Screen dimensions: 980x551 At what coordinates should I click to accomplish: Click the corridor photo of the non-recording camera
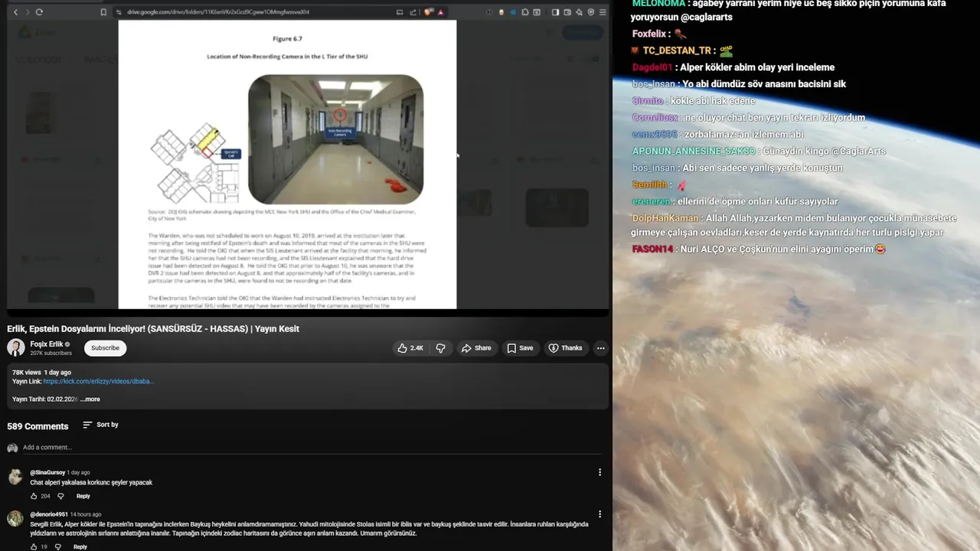[335, 139]
